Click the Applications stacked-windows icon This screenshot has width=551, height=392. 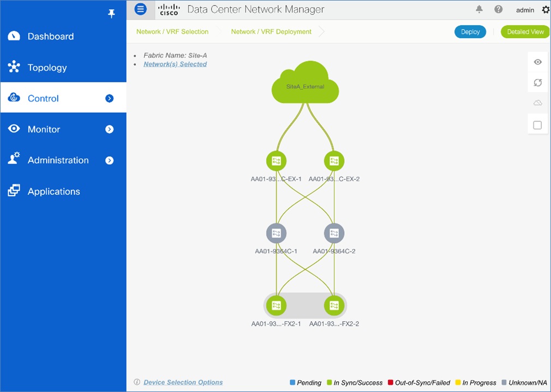pos(14,190)
